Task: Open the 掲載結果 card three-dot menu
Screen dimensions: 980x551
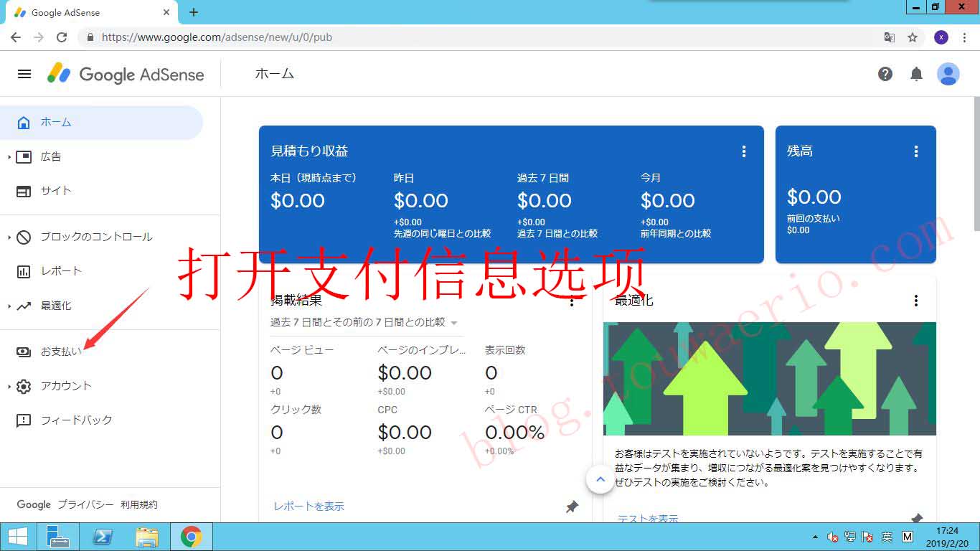Action: tap(572, 301)
